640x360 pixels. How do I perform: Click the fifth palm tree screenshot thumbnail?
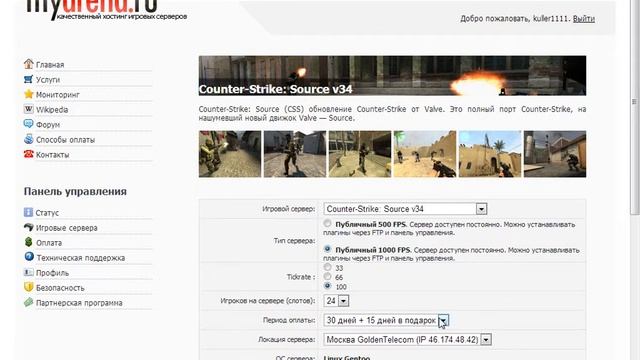[490, 154]
